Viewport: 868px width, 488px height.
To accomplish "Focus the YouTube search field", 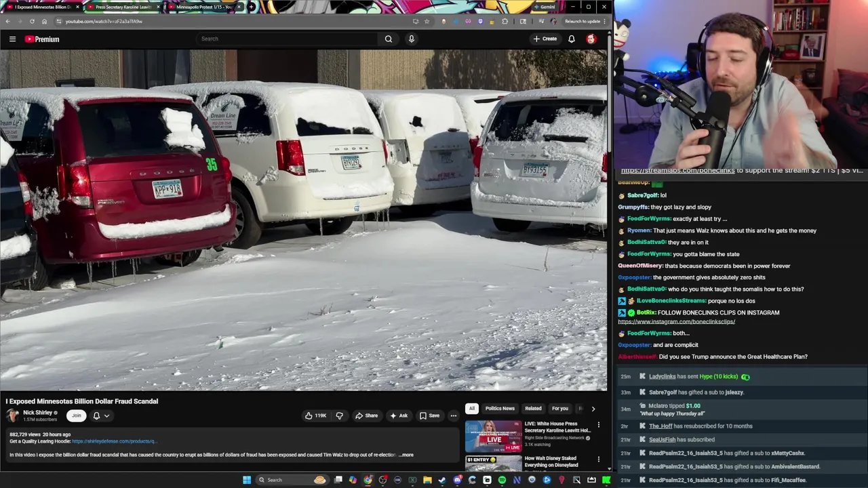I will click(x=287, y=39).
